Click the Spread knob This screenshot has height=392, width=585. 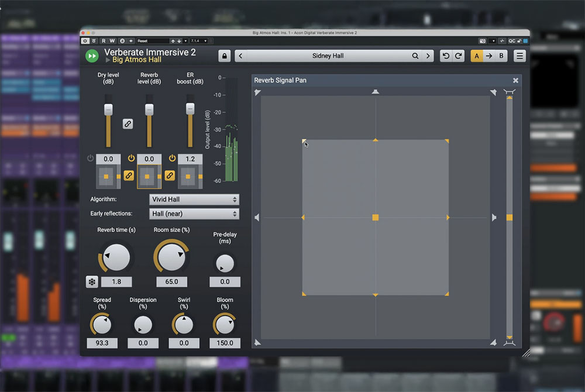(102, 325)
